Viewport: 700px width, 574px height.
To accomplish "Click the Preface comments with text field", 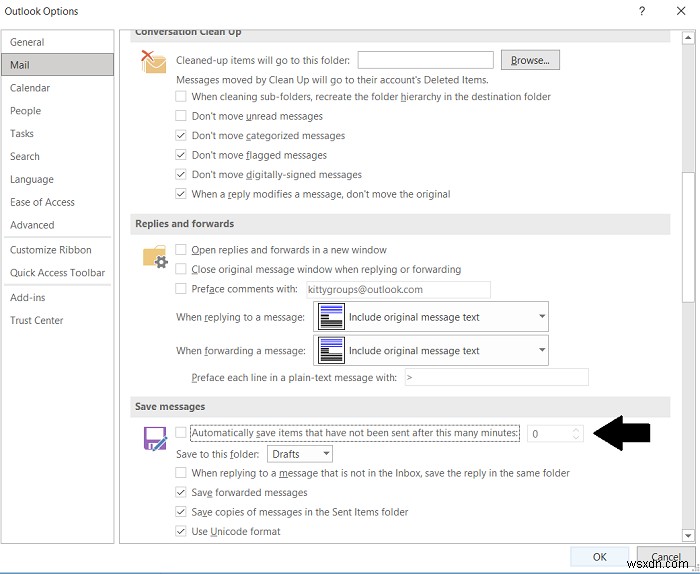I will [398, 289].
